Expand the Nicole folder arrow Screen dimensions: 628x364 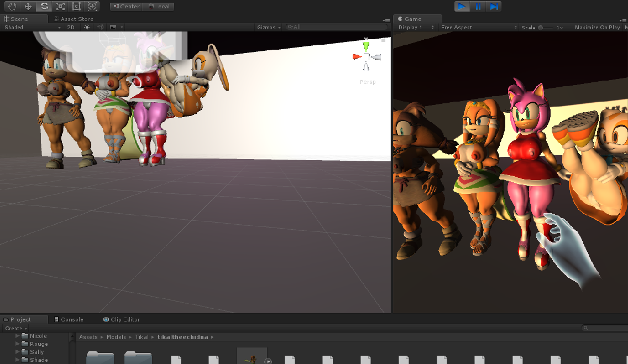point(17,336)
